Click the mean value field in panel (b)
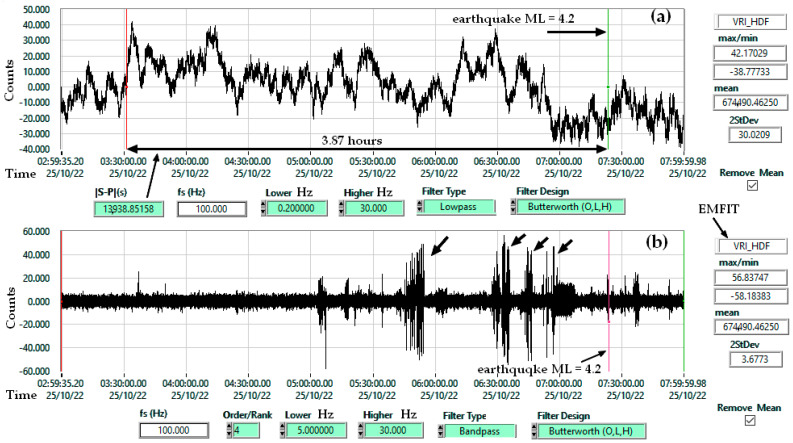Viewport: 793px width, 443px height. click(751, 327)
